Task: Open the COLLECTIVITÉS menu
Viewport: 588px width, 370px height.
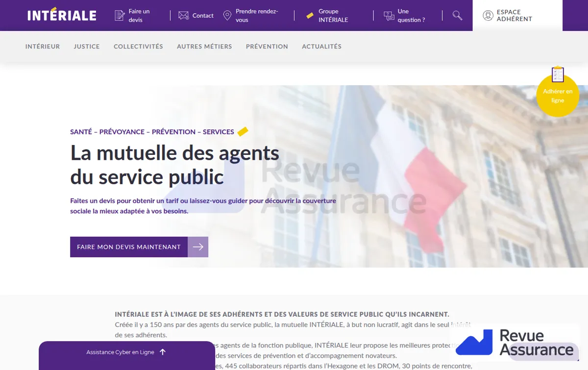Action: (138, 47)
